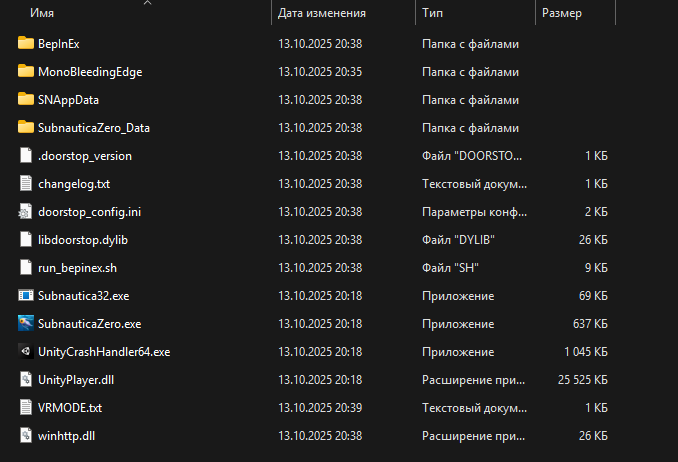Click the UnityCrashHandler64.exe Unity icon
Screen dimensions: 678x462
pos(26,351)
